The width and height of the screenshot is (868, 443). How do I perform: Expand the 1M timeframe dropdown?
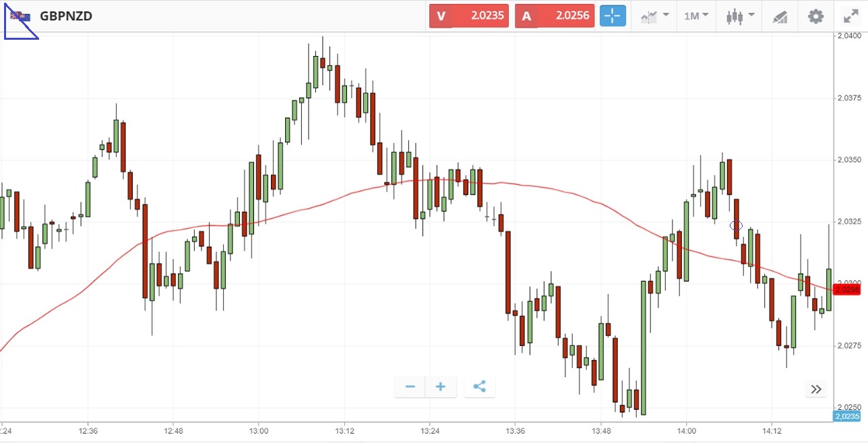coord(696,16)
